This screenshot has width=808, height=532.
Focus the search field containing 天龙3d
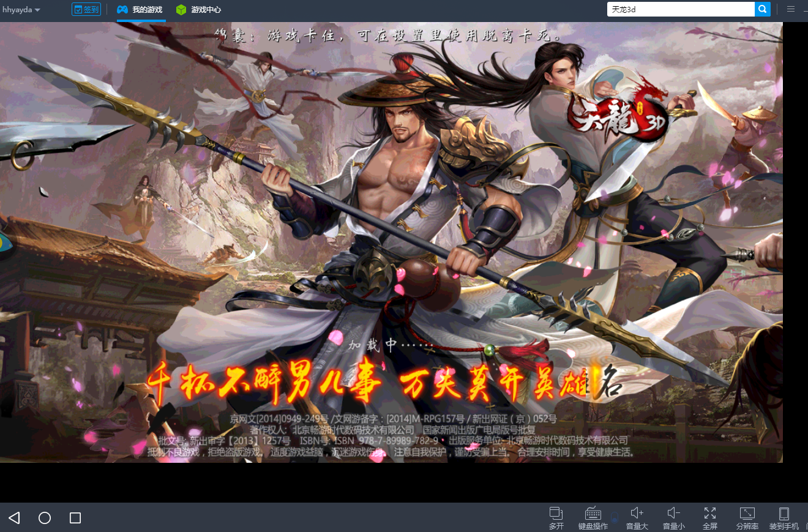coord(681,9)
